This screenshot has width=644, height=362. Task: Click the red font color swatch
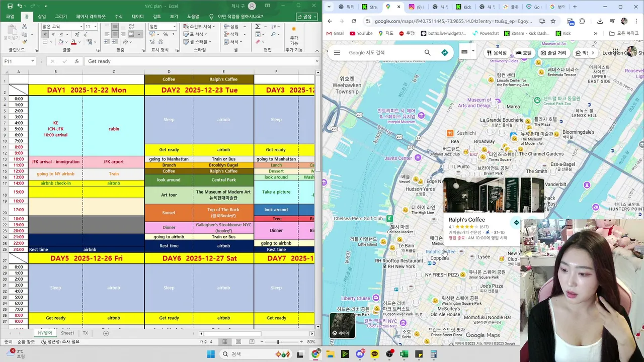pos(73,42)
